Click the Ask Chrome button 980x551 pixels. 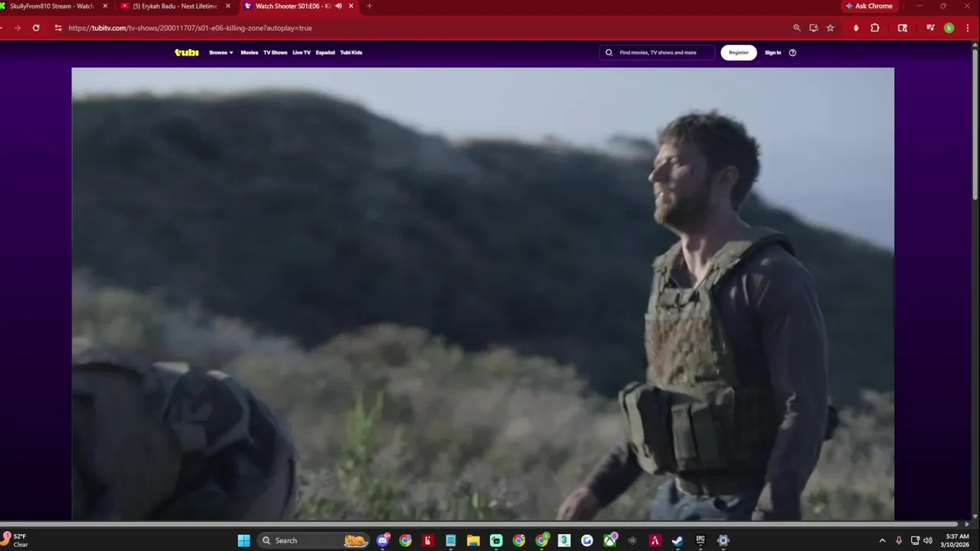869,6
